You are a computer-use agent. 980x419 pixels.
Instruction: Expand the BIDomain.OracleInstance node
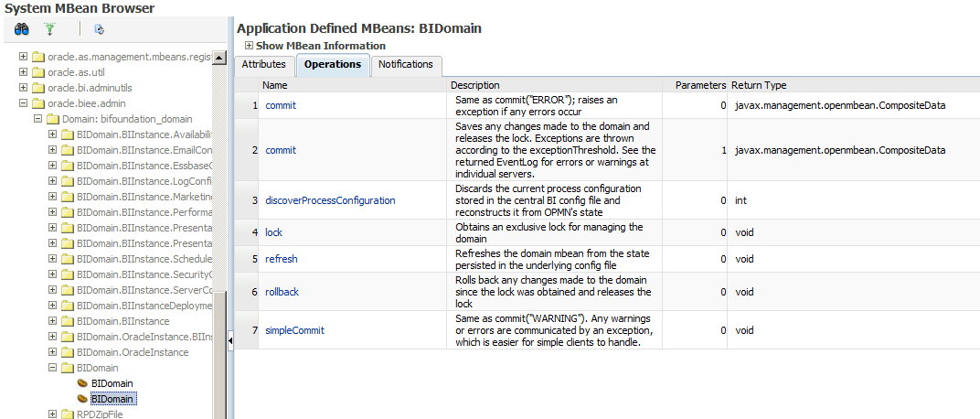pyautogui.click(x=53, y=352)
